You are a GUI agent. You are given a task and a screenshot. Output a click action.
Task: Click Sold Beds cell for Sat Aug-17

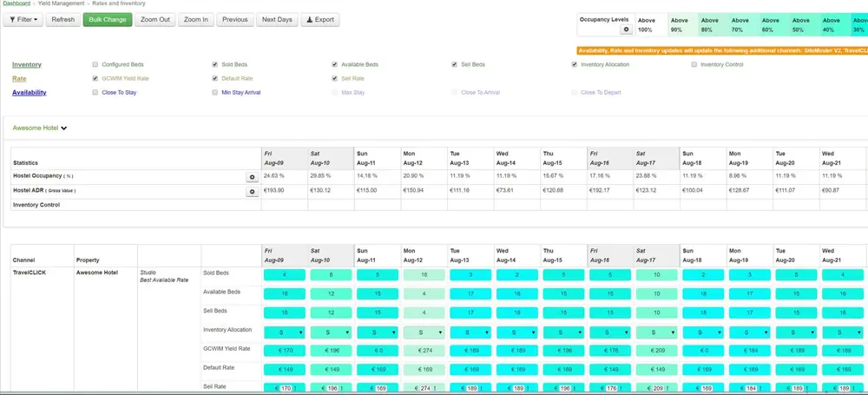pyautogui.click(x=656, y=275)
